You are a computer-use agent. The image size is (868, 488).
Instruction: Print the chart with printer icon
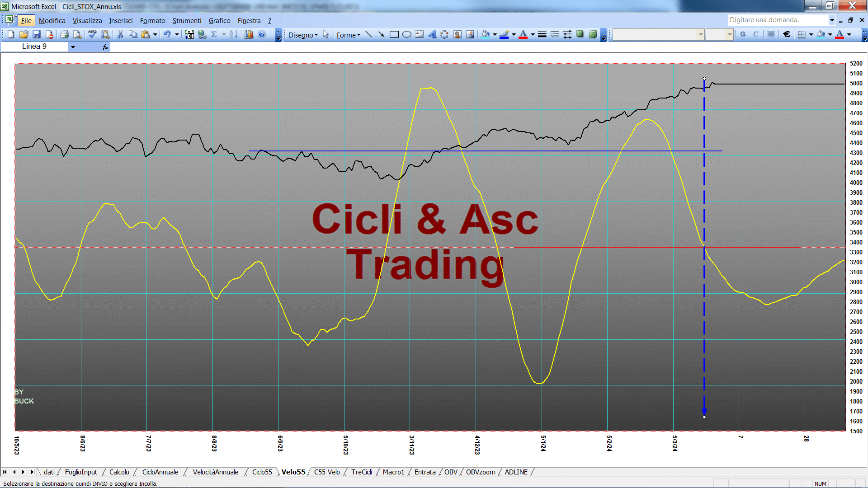point(64,34)
